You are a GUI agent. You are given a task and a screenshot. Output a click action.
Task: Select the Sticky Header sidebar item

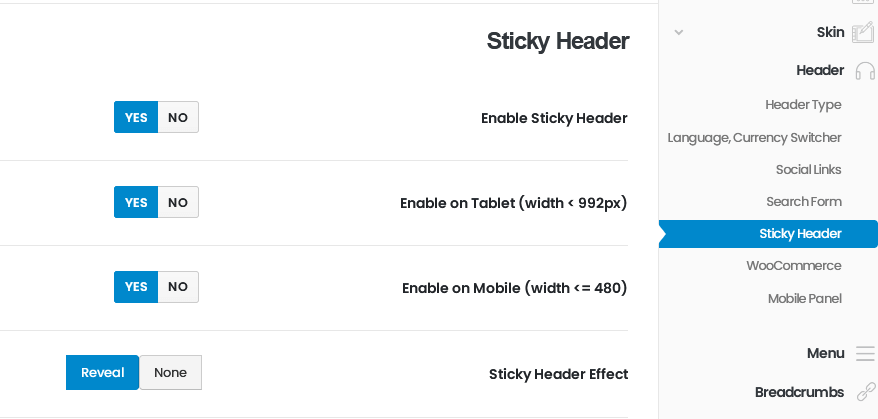[x=800, y=234]
